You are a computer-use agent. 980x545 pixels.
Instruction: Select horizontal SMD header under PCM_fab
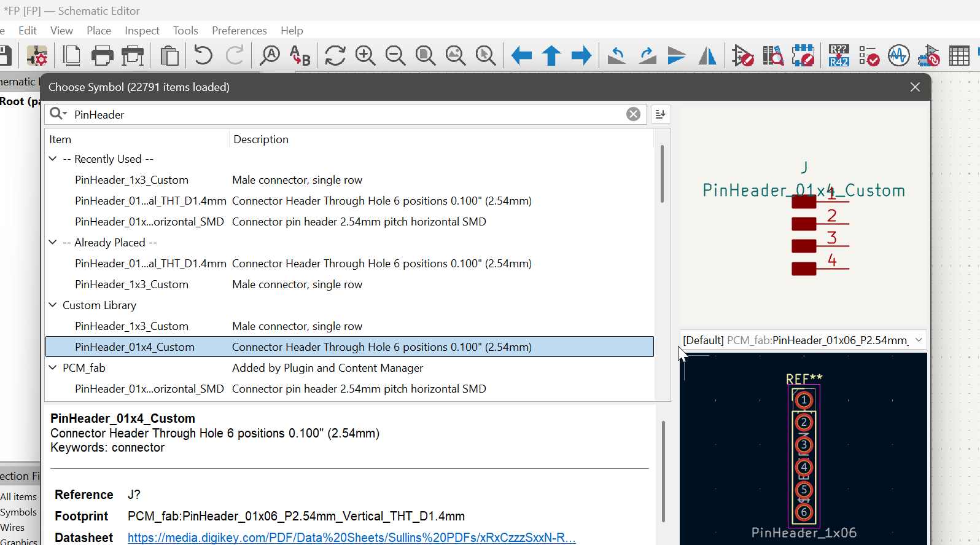(x=349, y=389)
